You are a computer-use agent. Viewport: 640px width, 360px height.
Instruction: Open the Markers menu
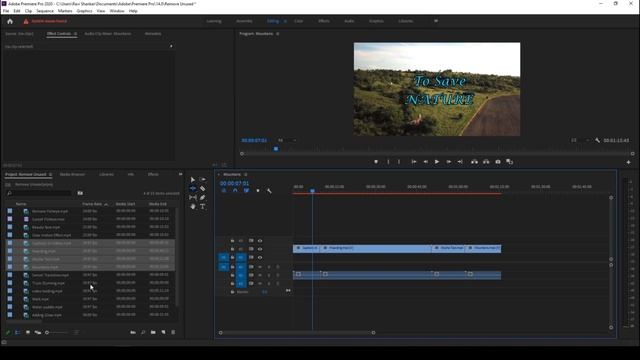[x=65, y=11]
